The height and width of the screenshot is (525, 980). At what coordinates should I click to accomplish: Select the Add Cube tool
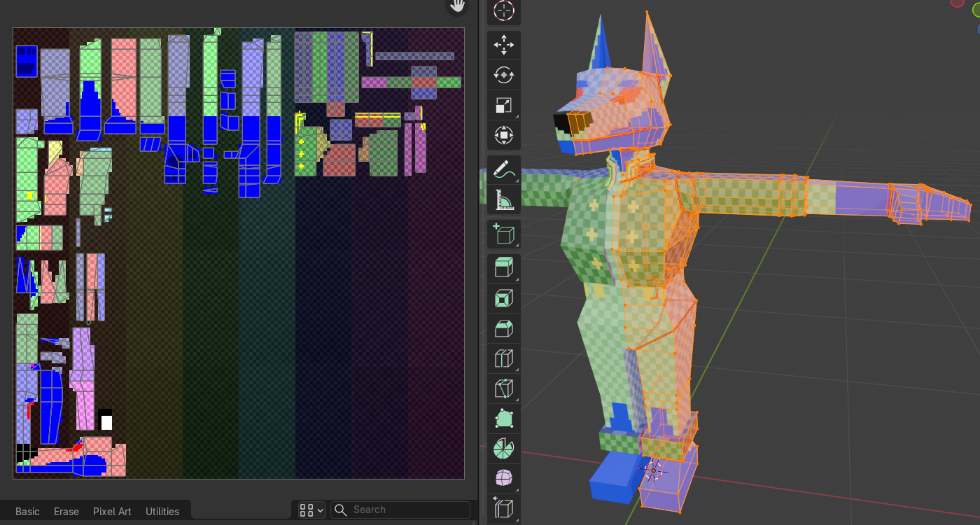coord(503,234)
